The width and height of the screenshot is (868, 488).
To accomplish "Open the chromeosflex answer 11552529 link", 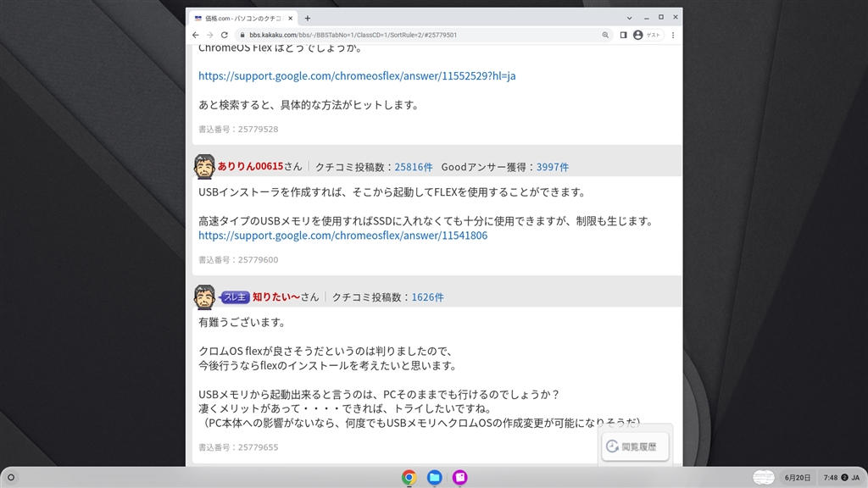I will [357, 75].
